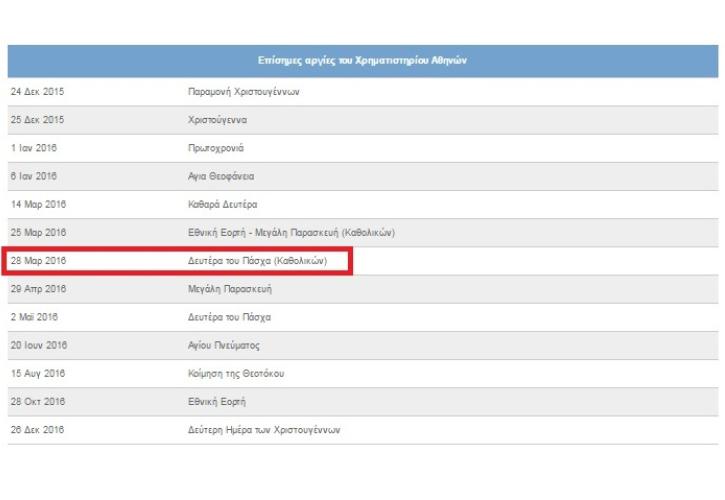Select the date '28 Μαρ 2016'
This screenshot has height=500, width=725.
click(38, 261)
